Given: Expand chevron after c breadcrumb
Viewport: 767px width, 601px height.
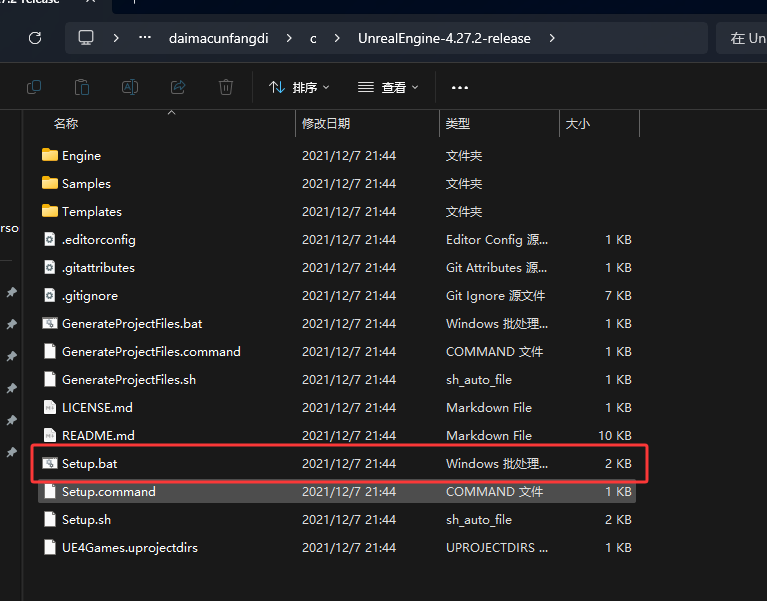Looking at the screenshot, I should coord(337,38).
